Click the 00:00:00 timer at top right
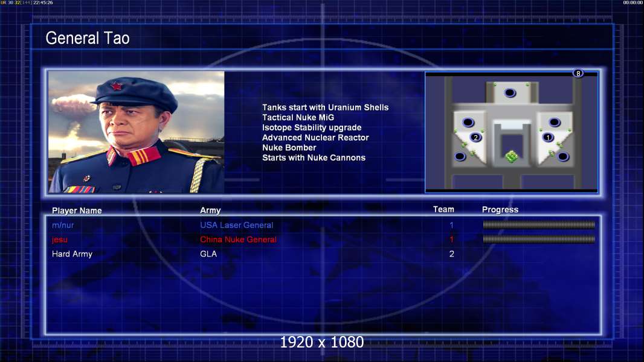644x362 pixels. click(x=633, y=2)
